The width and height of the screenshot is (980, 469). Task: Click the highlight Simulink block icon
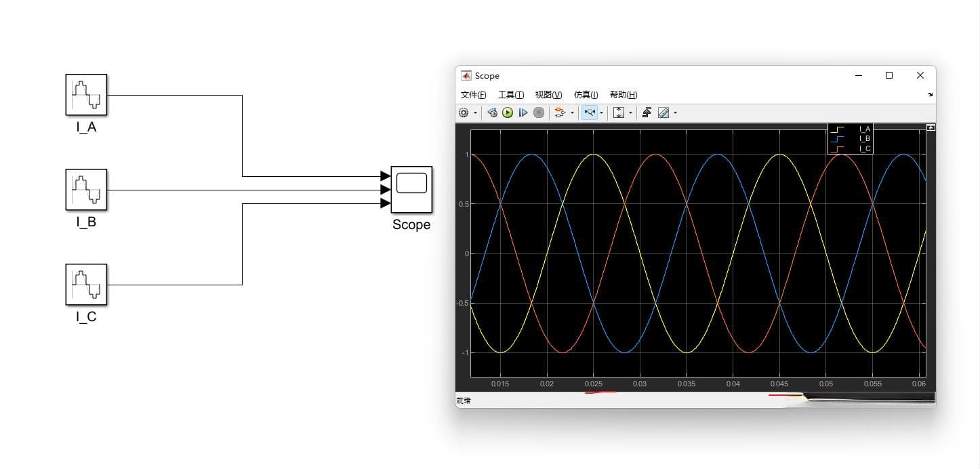(560, 113)
